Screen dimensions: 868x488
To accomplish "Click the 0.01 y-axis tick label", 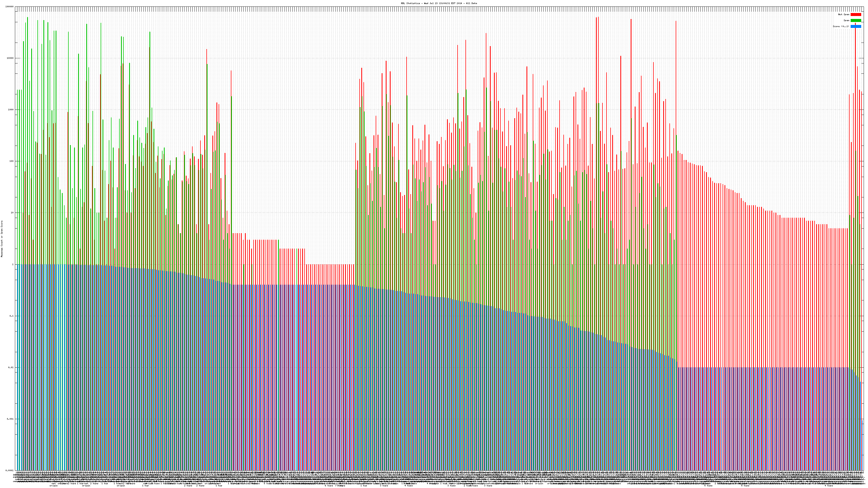I will click(11, 367).
